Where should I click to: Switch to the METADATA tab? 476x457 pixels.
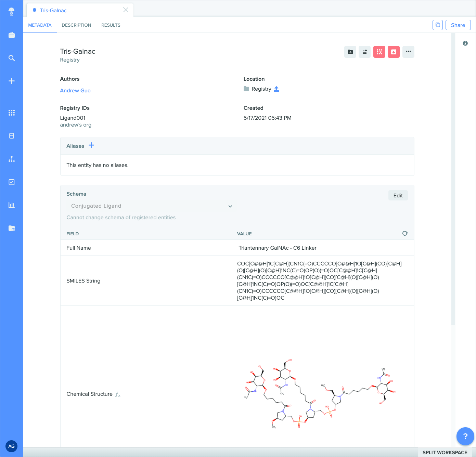(x=40, y=25)
